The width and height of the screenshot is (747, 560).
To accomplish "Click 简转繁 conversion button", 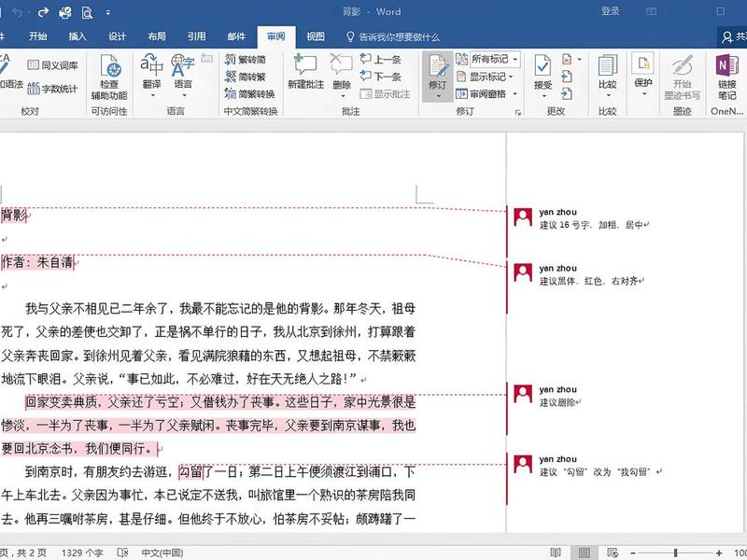I will (x=246, y=77).
